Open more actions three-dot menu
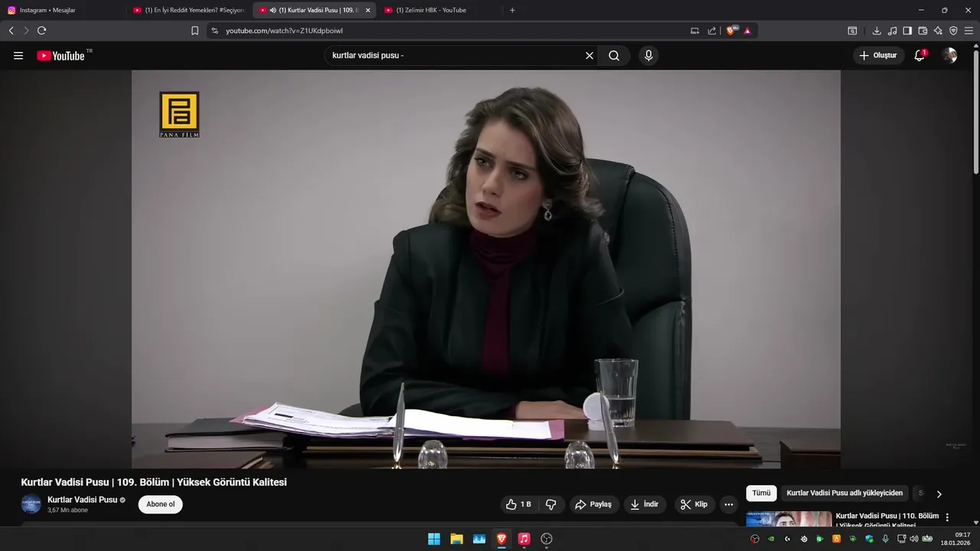Viewport: 980px width, 551px height. click(x=729, y=504)
